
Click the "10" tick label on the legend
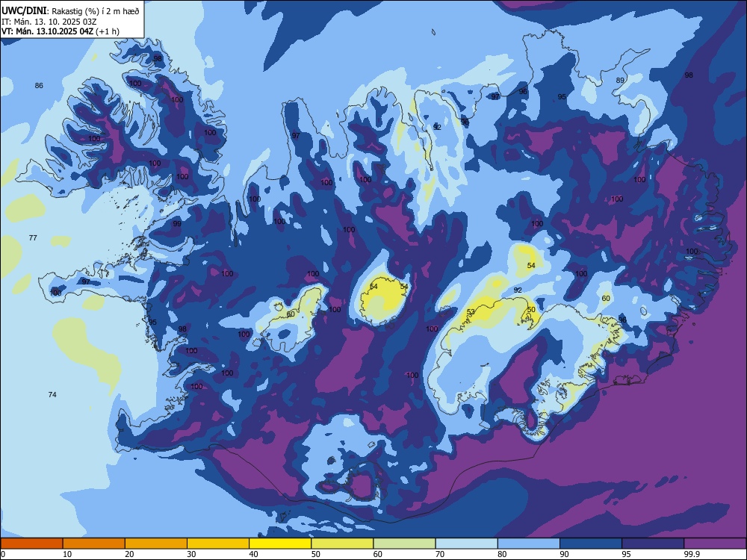67,554
